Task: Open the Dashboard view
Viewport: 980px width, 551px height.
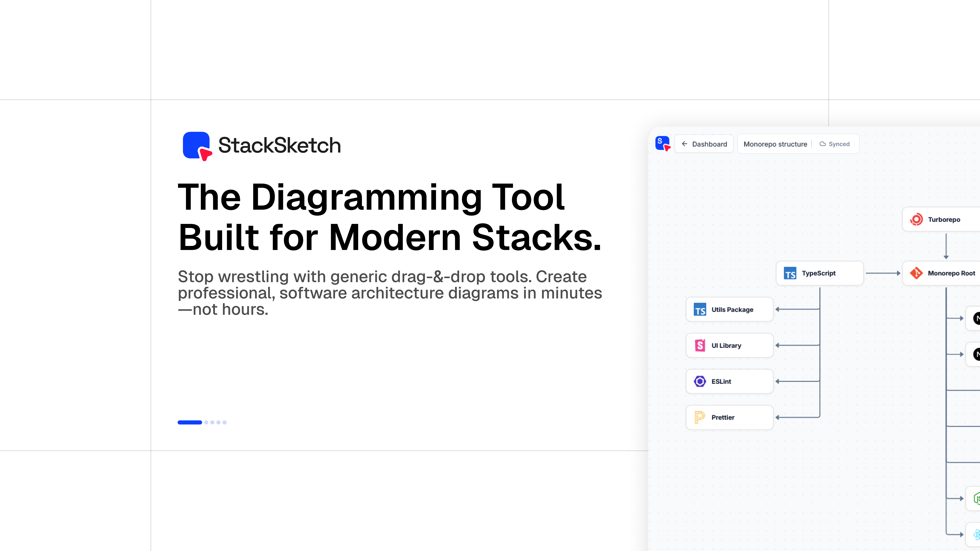Action: point(708,144)
